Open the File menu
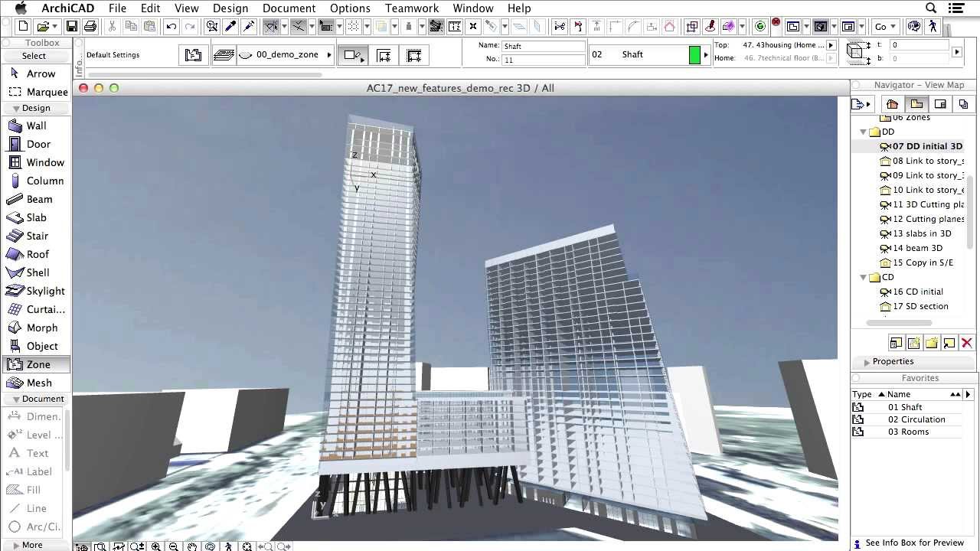 click(x=117, y=8)
